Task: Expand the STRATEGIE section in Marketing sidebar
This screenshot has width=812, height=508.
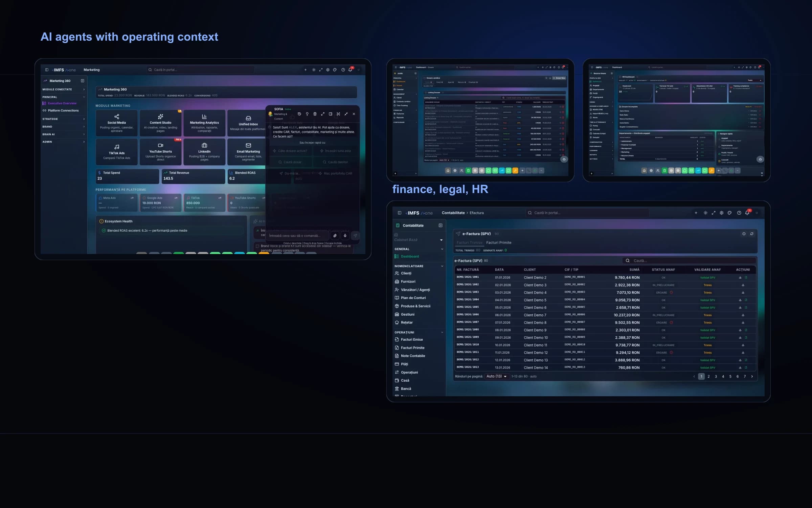Action: click(64, 119)
